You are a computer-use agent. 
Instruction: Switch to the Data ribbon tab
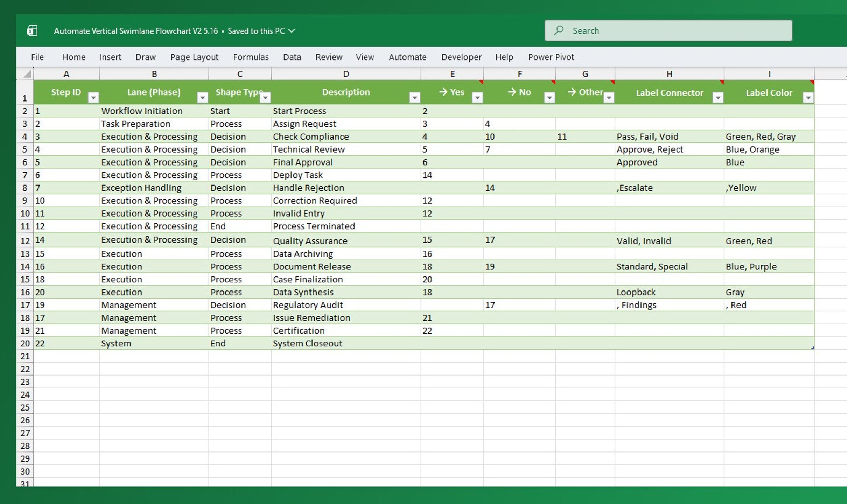(292, 57)
